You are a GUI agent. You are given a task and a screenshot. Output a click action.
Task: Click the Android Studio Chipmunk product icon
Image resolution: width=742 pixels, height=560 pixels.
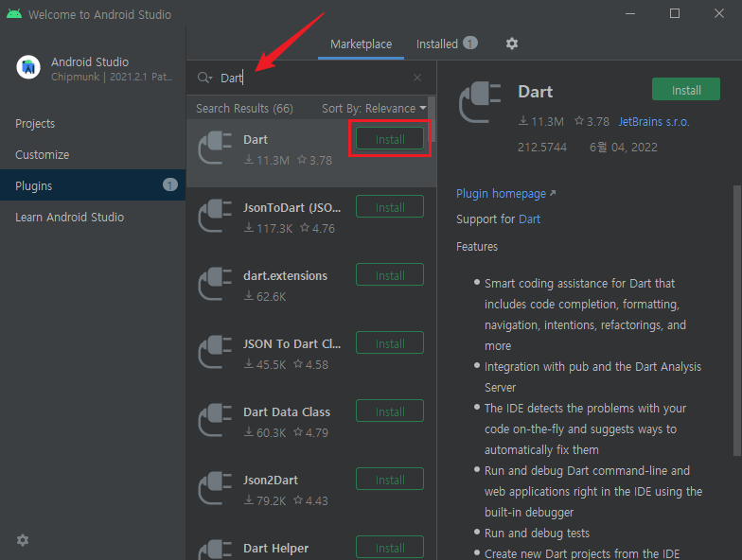tap(28, 67)
